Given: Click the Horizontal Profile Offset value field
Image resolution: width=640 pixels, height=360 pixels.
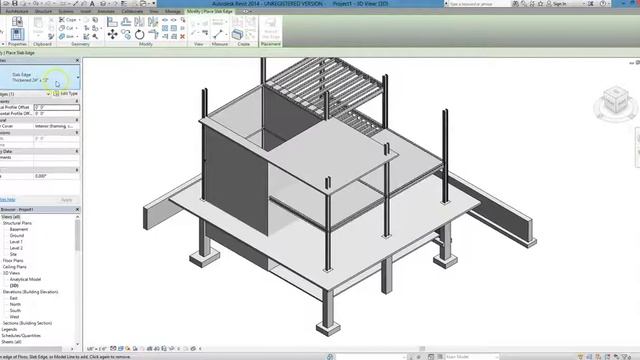Looking at the screenshot, I should (56, 113).
